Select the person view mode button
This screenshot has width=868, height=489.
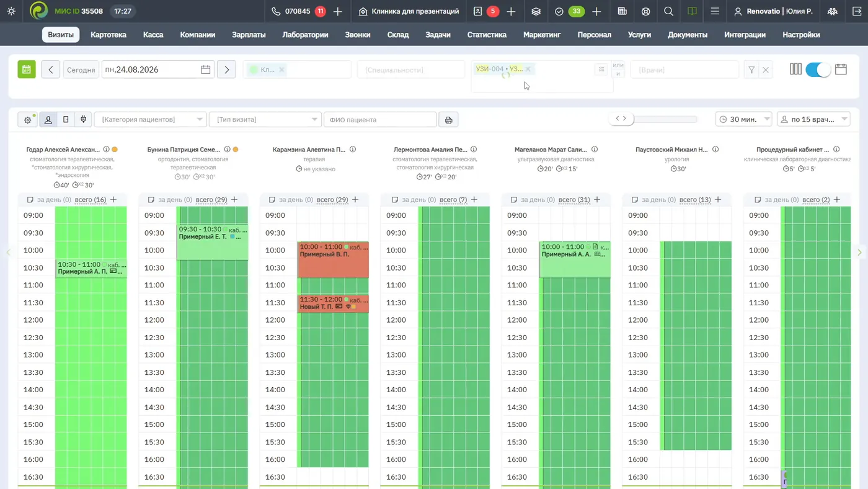pyautogui.click(x=48, y=120)
